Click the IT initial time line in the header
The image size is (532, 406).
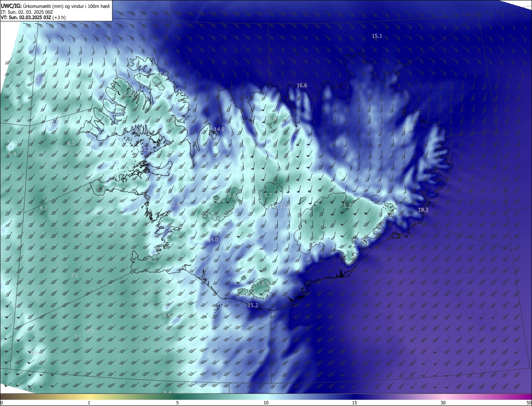[27, 12]
